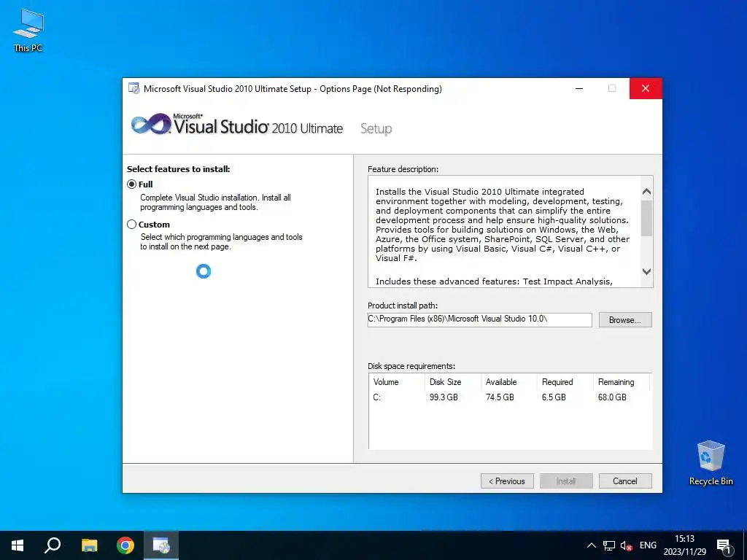Click the Required column header
This screenshot has height=560, width=747.
[x=565, y=382]
